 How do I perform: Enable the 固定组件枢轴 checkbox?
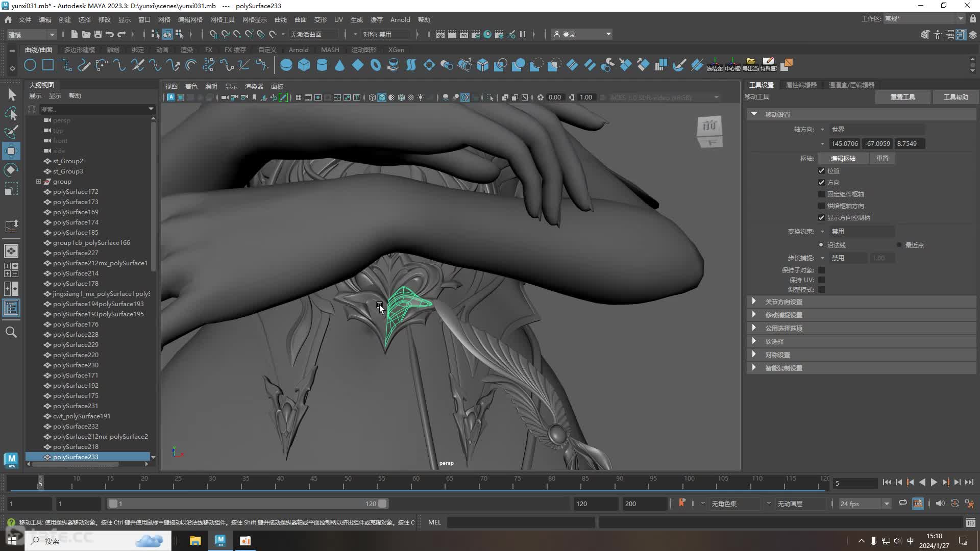(x=821, y=194)
